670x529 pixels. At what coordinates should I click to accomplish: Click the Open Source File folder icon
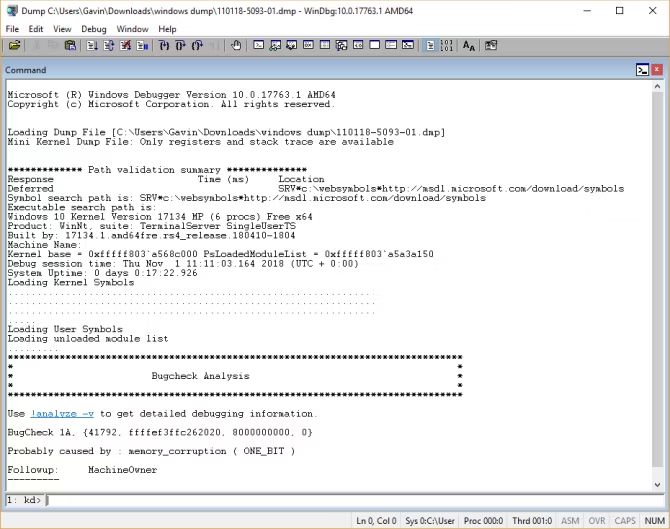tap(14, 45)
